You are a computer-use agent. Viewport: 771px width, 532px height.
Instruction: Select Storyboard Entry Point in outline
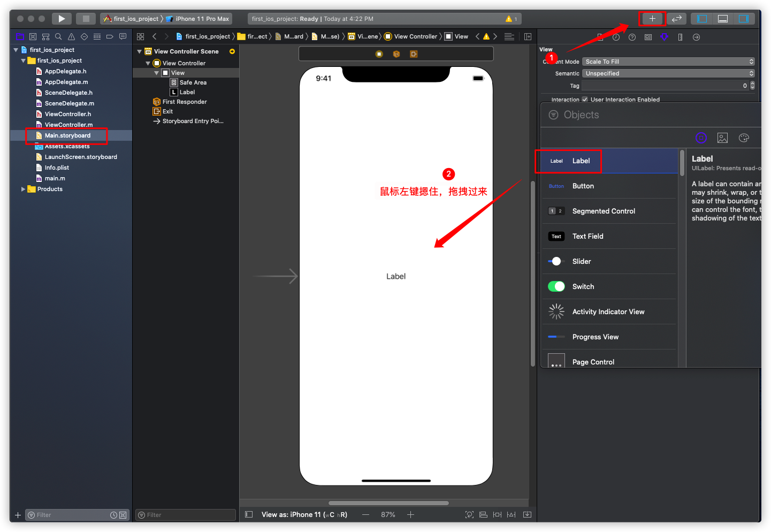click(193, 121)
